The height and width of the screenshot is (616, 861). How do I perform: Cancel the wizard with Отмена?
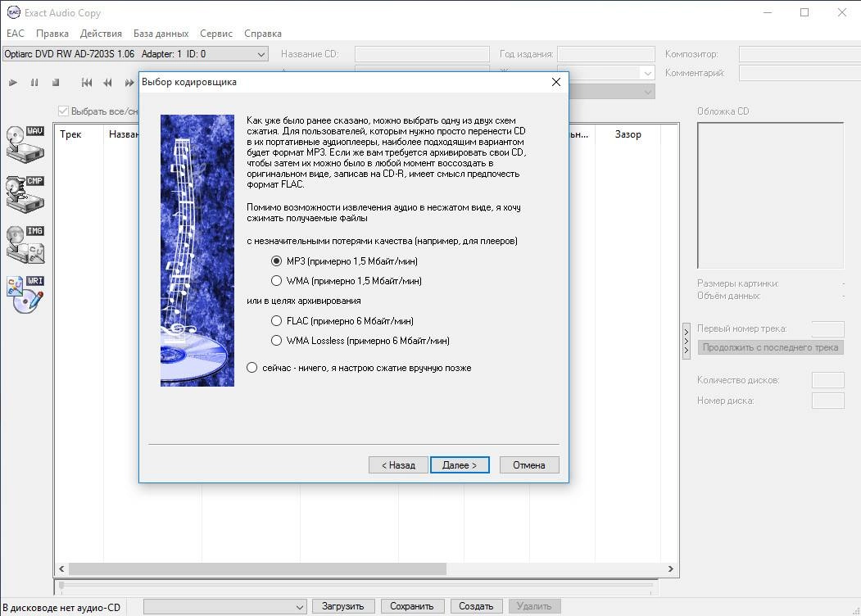(x=529, y=465)
